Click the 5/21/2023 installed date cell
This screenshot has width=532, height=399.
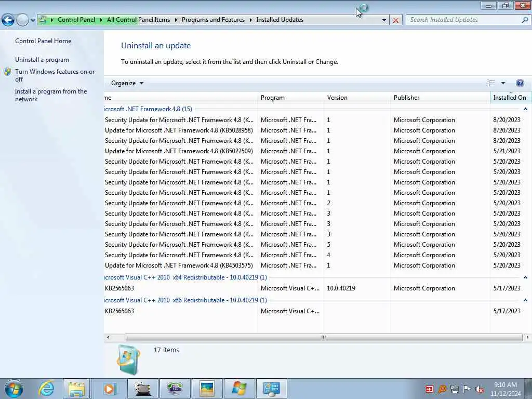click(507, 151)
